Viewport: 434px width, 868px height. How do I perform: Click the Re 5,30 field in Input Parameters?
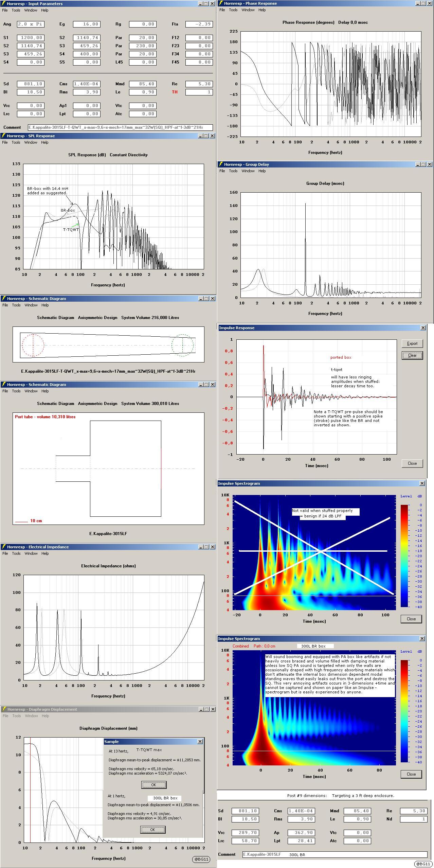199,84
